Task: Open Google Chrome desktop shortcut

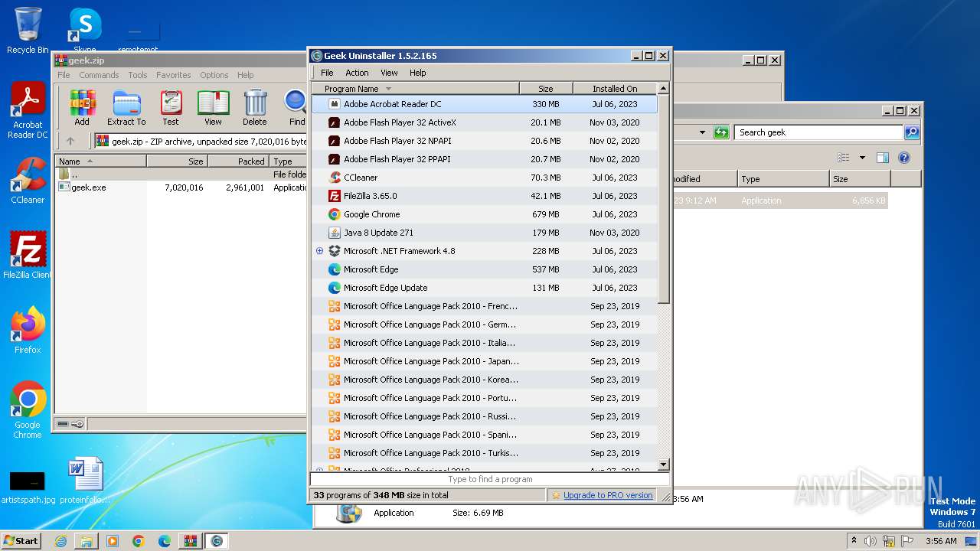Action: pos(28,409)
